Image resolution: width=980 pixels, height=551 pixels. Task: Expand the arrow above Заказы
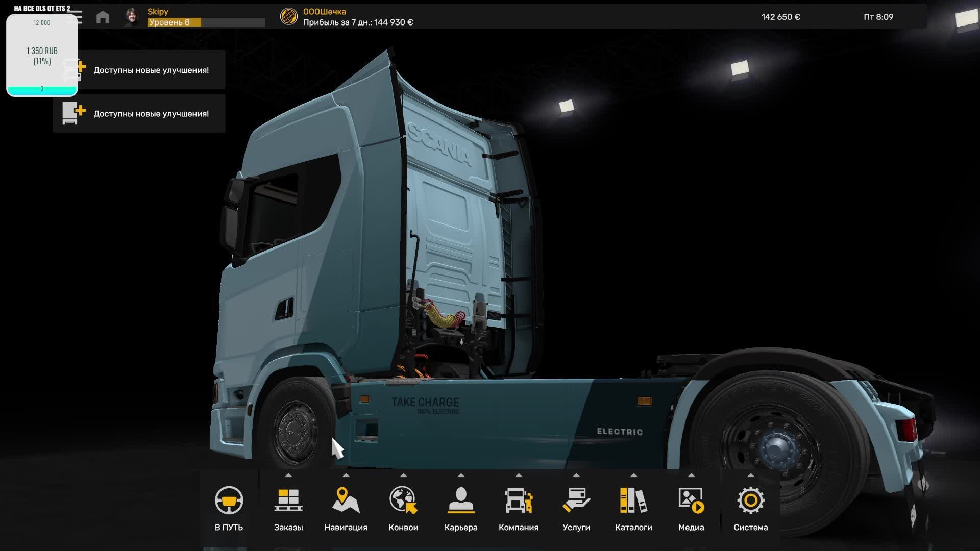[288, 474]
